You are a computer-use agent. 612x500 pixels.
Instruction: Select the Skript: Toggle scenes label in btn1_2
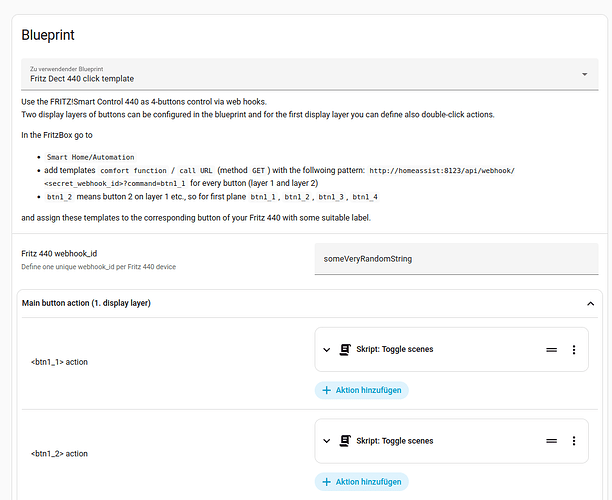395,440
